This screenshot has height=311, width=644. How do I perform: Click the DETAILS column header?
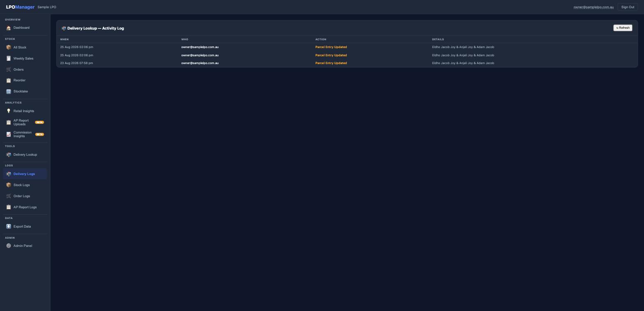[438, 39]
